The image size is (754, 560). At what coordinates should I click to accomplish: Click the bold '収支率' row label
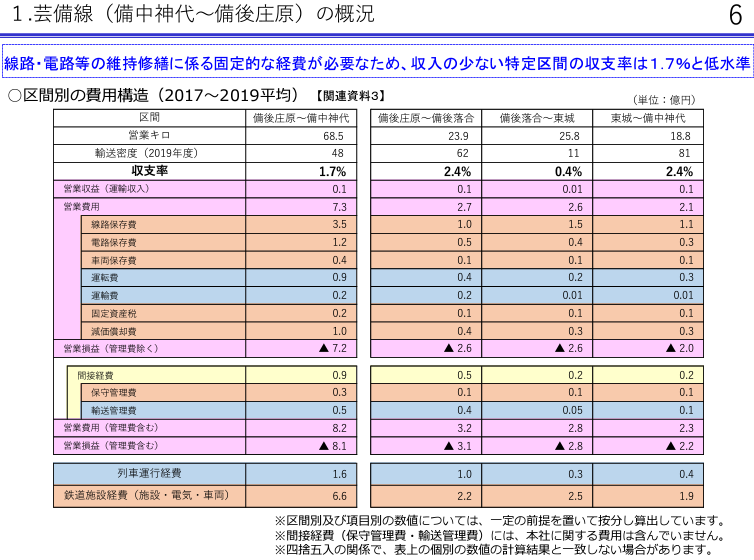click(x=150, y=171)
